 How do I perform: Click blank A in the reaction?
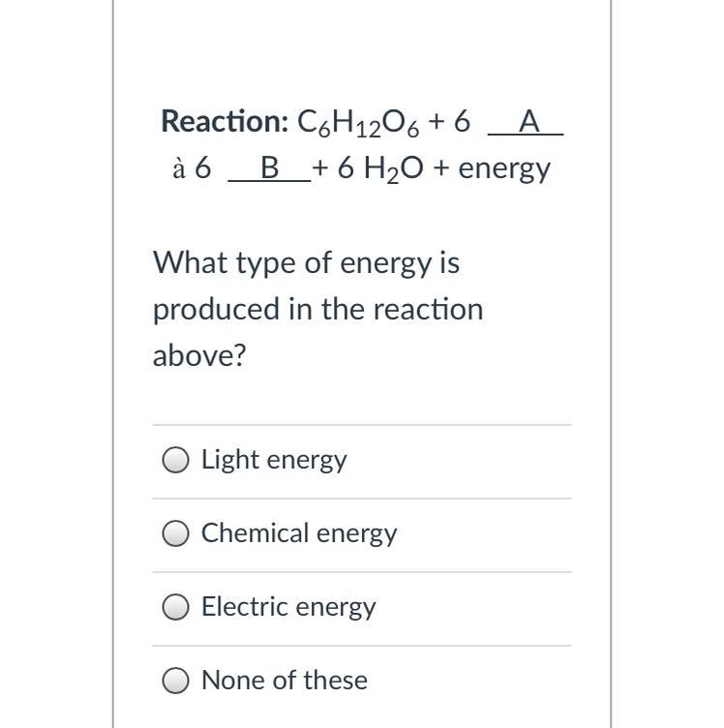click(528, 122)
